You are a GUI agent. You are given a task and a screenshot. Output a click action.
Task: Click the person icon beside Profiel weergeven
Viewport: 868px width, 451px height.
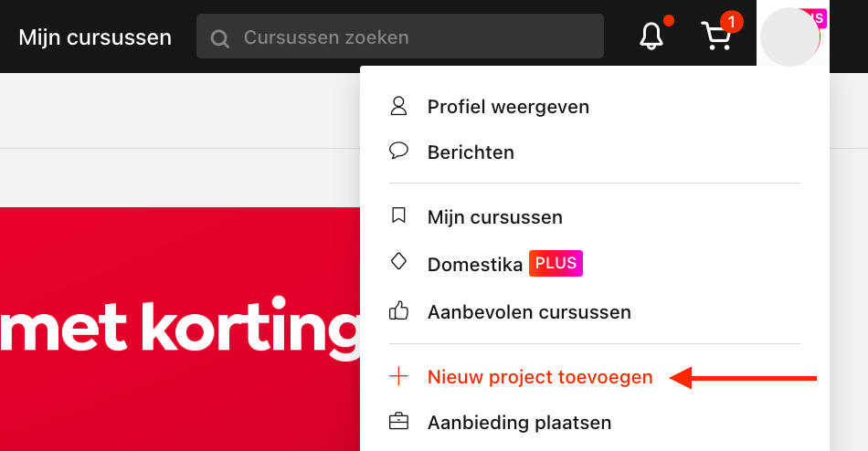pyautogui.click(x=398, y=106)
